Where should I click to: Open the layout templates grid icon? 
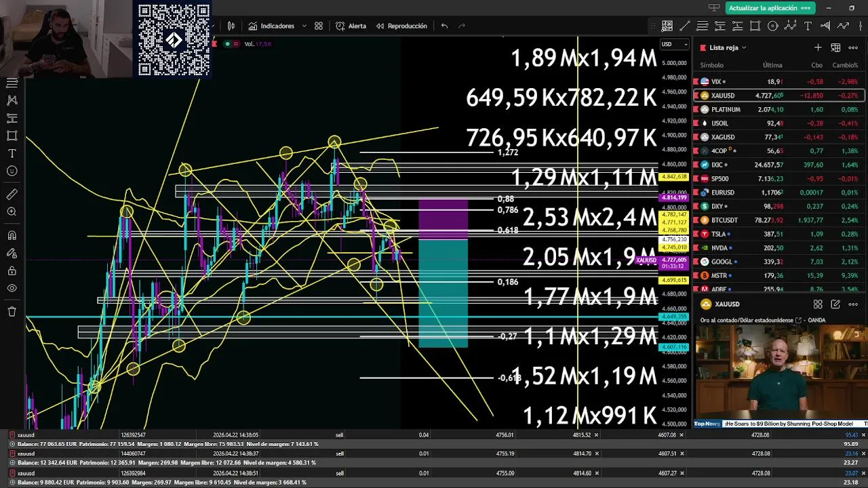pos(319,26)
